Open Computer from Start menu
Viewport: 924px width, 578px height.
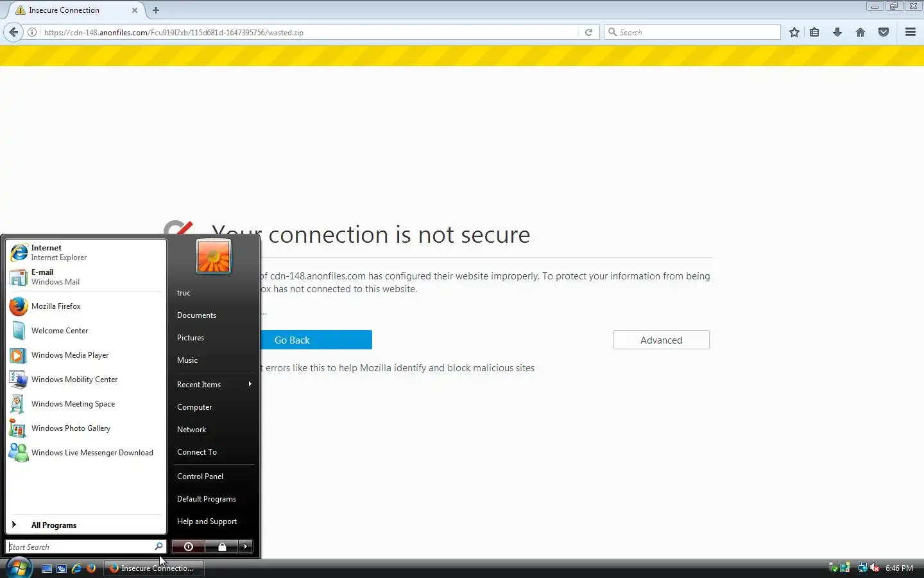point(213,407)
